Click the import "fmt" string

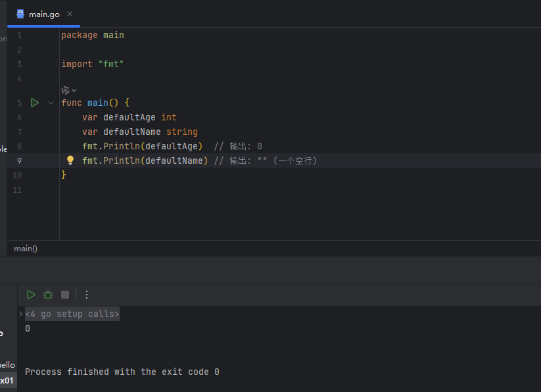tap(110, 64)
